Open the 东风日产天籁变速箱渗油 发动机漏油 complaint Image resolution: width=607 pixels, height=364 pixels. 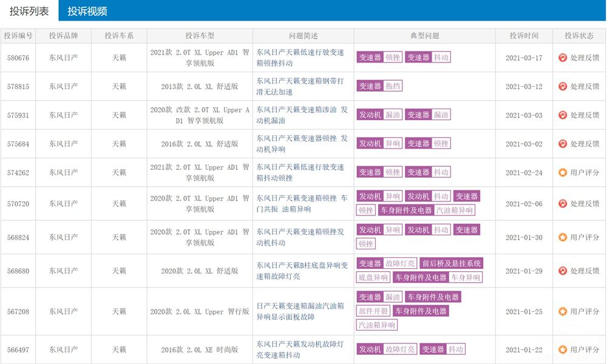point(302,115)
